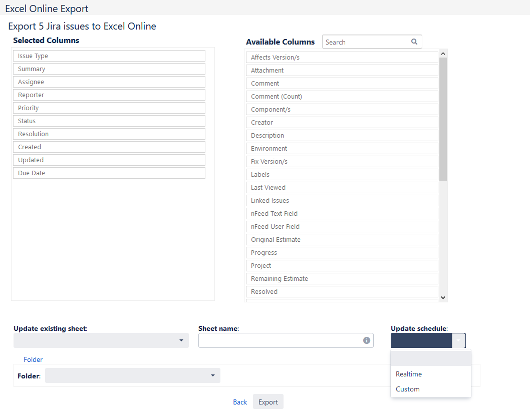Focus the Sheet name input field
The width and height of the screenshot is (530, 420).
(x=280, y=340)
